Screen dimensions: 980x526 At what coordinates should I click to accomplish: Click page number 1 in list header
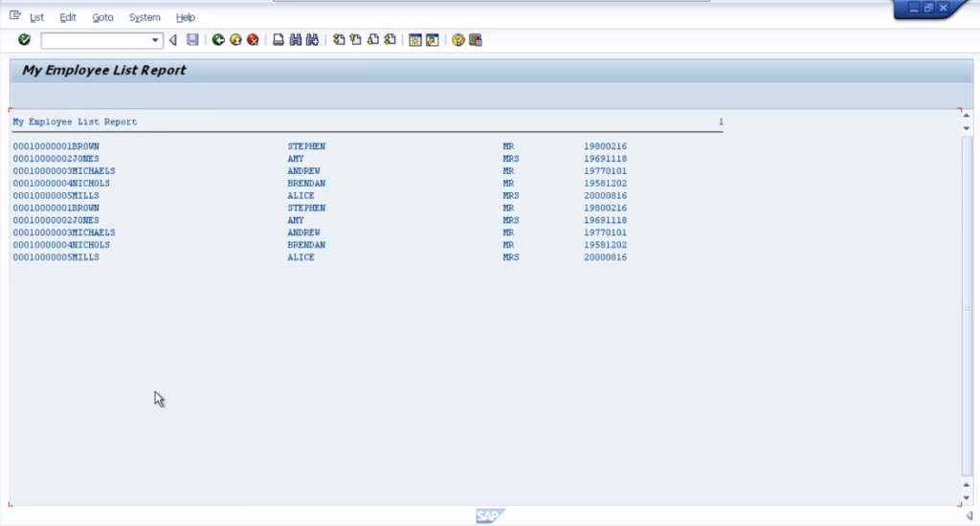coord(721,121)
